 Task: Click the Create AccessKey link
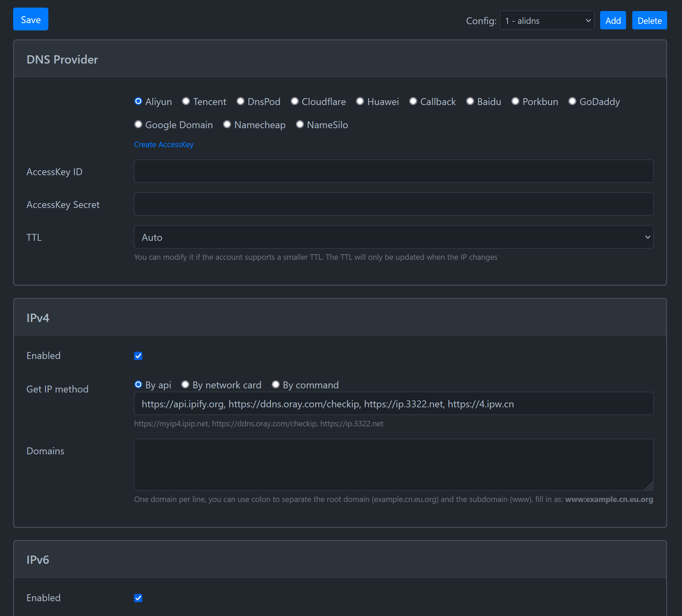164,144
